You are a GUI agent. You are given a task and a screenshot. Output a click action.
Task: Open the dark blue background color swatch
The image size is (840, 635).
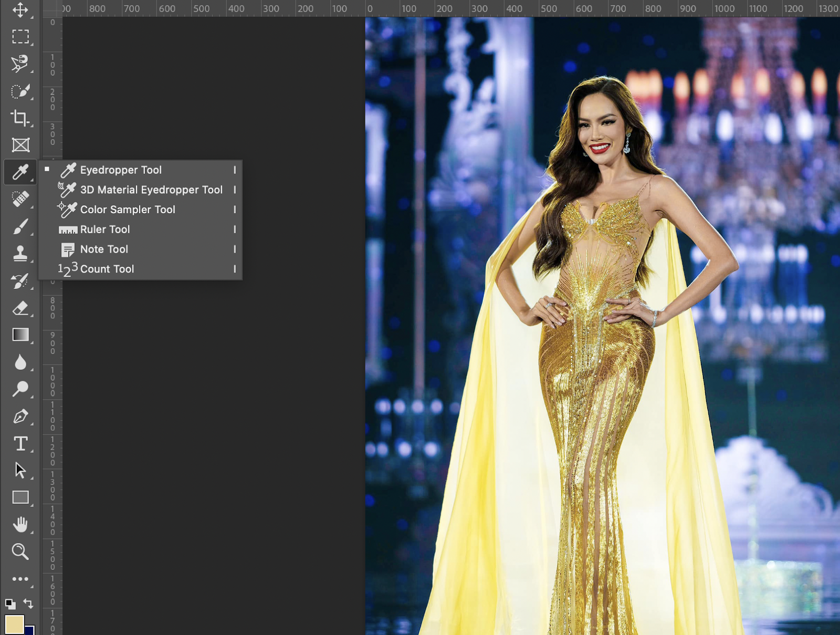coord(30,630)
